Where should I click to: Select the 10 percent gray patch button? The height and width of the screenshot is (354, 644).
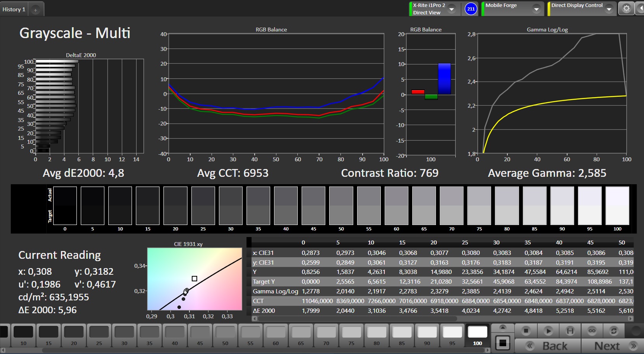(x=23, y=335)
